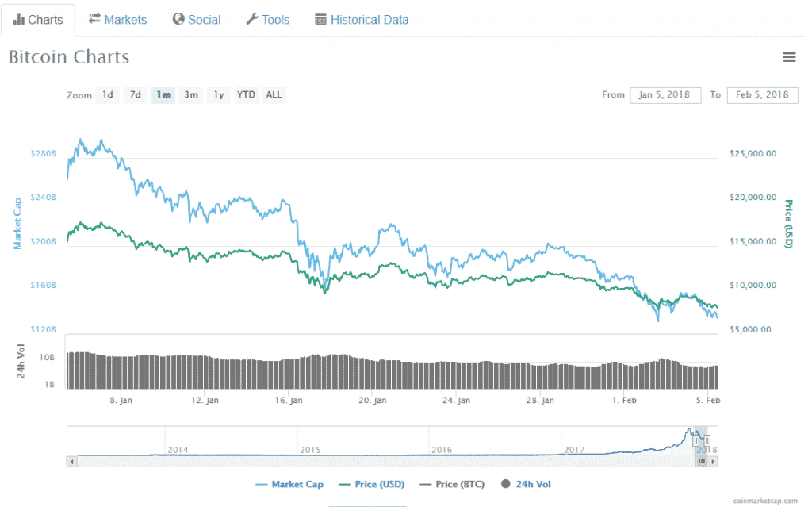Go to the Historical Data tab
This screenshot has width=812, height=507.
(x=362, y=20)
